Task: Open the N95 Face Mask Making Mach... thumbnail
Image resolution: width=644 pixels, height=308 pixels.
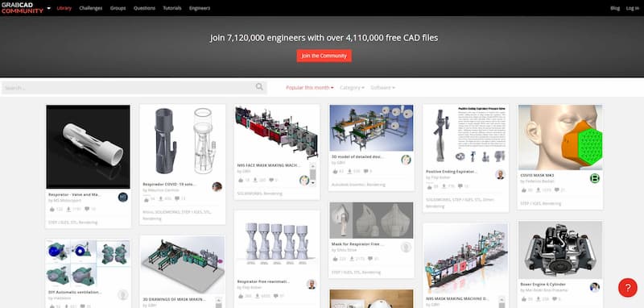Action: [x=277, y=133]
